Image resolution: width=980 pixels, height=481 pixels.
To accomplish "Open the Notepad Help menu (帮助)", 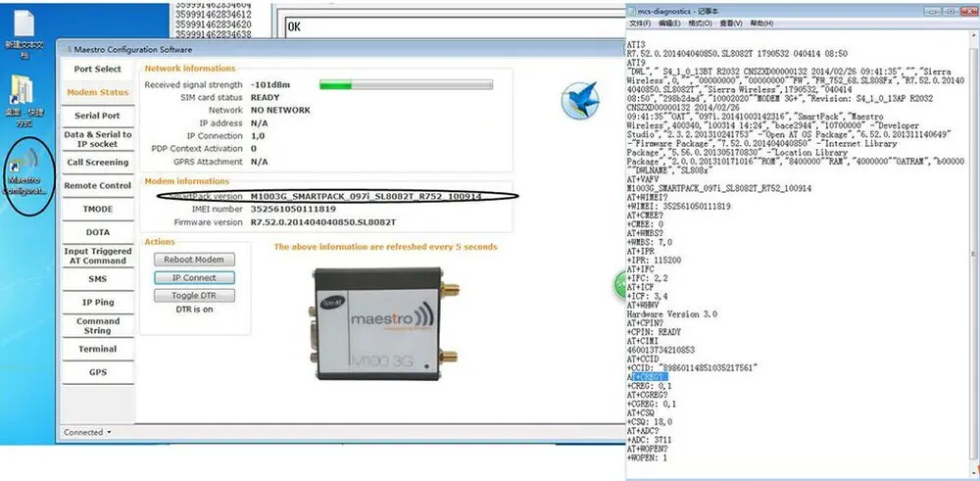I will tap(761, 24).
